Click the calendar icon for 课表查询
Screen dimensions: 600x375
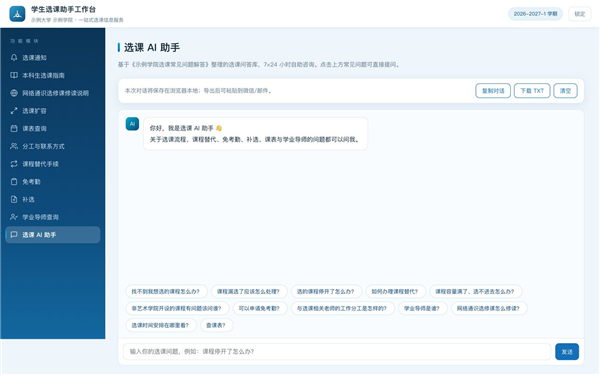click(14, 129)
